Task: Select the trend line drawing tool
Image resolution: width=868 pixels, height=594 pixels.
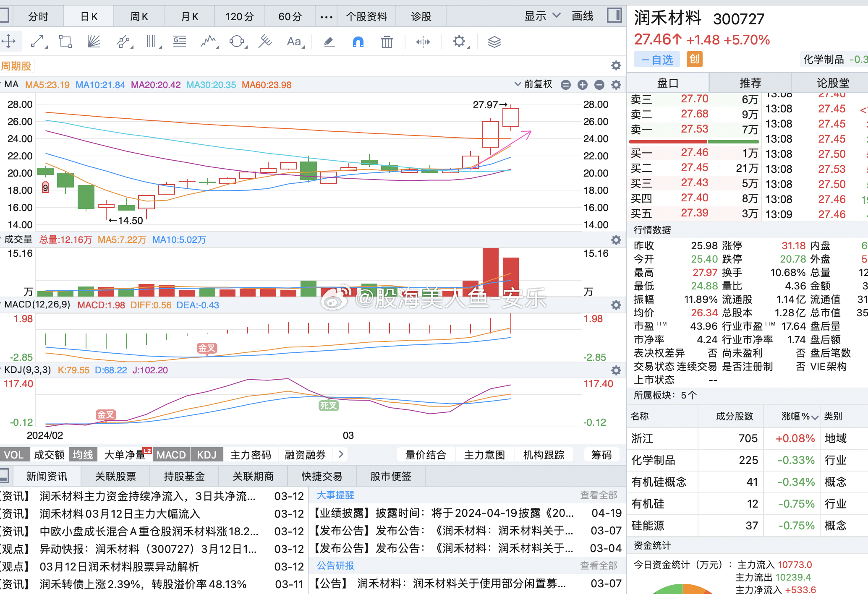Action: [37, 42]
